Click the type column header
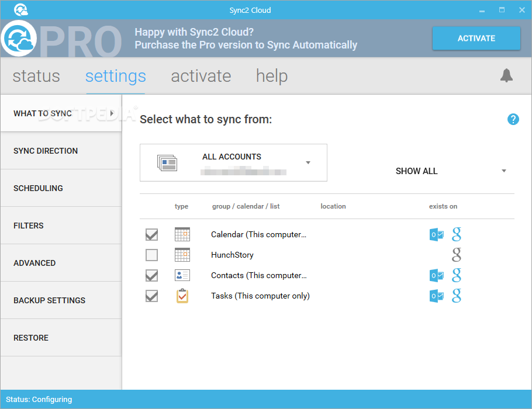This screenshot has width=532, height=409. coord(181,206)
